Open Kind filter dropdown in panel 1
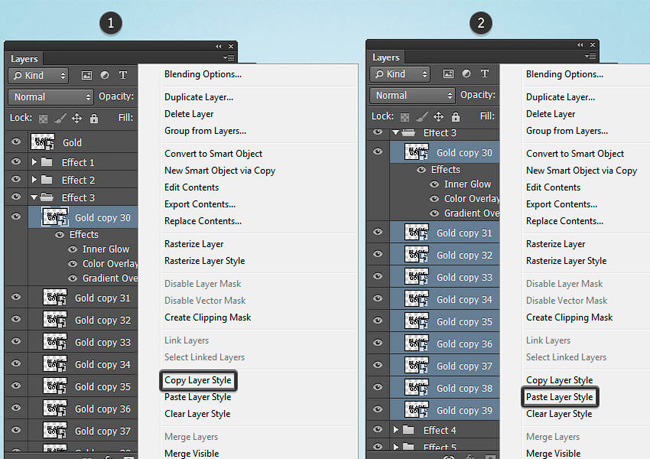Image resolution: width=650 pixels, height=459 pixels. coord(39,75)
